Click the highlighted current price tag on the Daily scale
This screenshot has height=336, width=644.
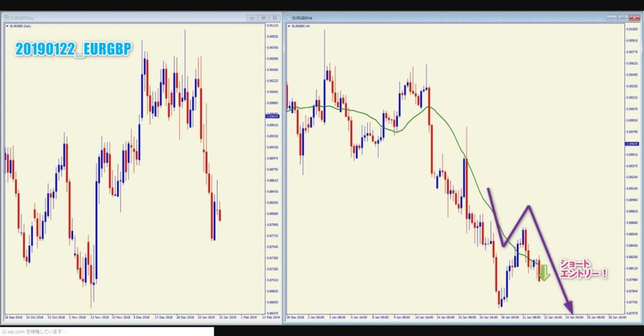(x=273, y=116)
